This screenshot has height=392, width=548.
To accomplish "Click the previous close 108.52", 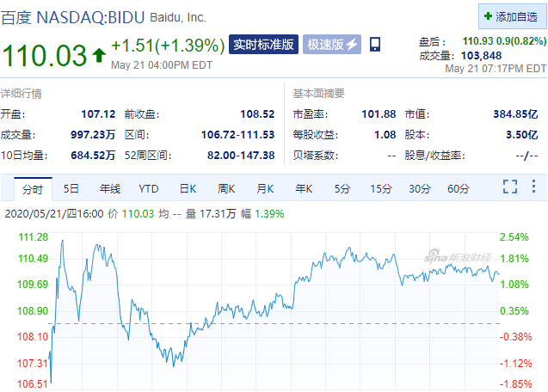I will coord(257,113).
